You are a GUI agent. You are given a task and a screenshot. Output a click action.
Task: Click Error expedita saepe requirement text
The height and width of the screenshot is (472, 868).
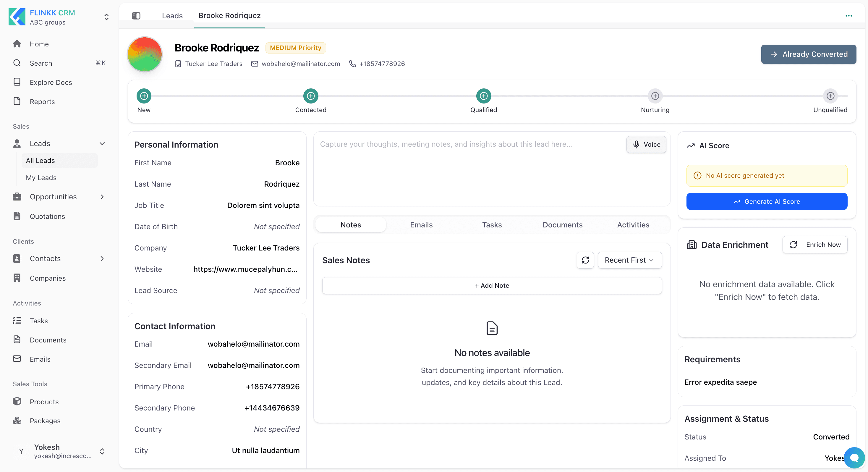click(720, 382)
